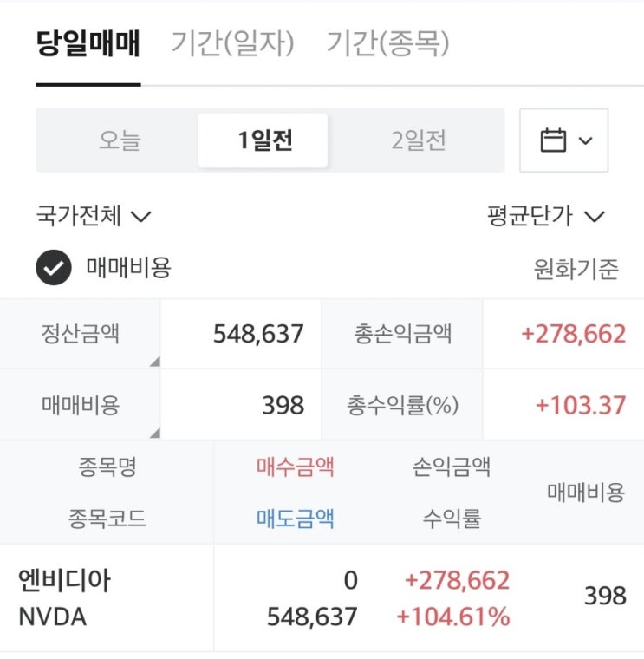This screenshot has width=644, height=659.
Task: Click the 매도금액 column header
Action: [x=296, y=519]
